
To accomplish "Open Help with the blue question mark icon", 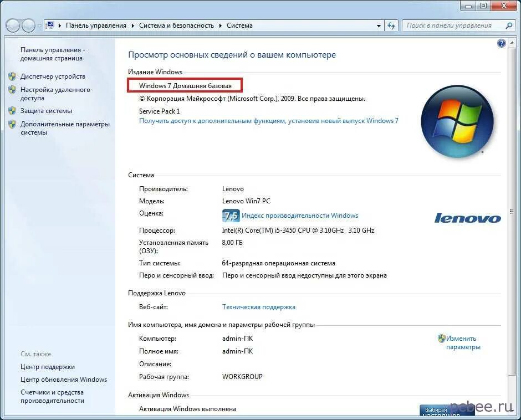I will pos(502,43).
